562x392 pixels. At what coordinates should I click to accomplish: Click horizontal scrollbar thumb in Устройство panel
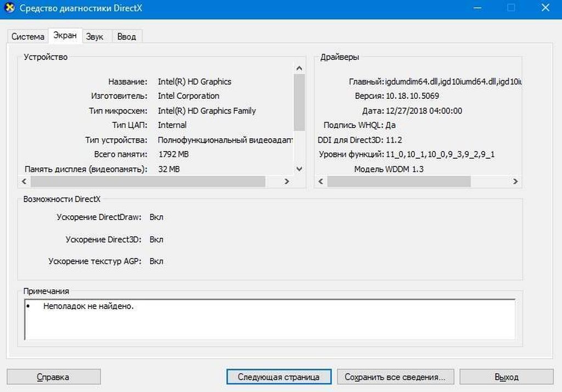(x=148, y=181)
